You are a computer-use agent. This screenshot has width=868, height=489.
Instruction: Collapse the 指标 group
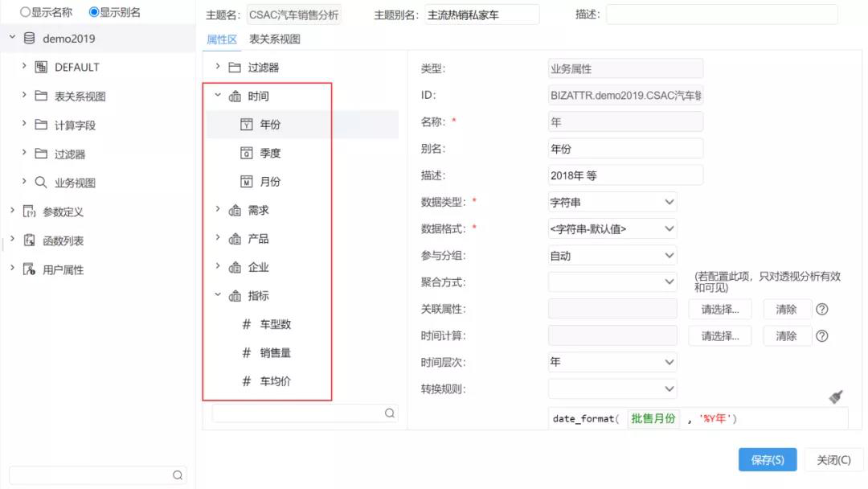[218, 294]
